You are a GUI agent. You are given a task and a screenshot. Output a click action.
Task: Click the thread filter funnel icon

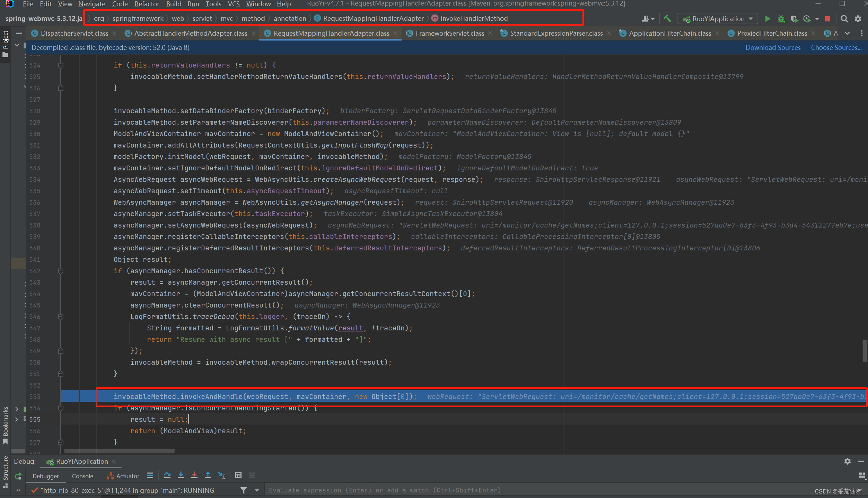click(x=244, y=490)
